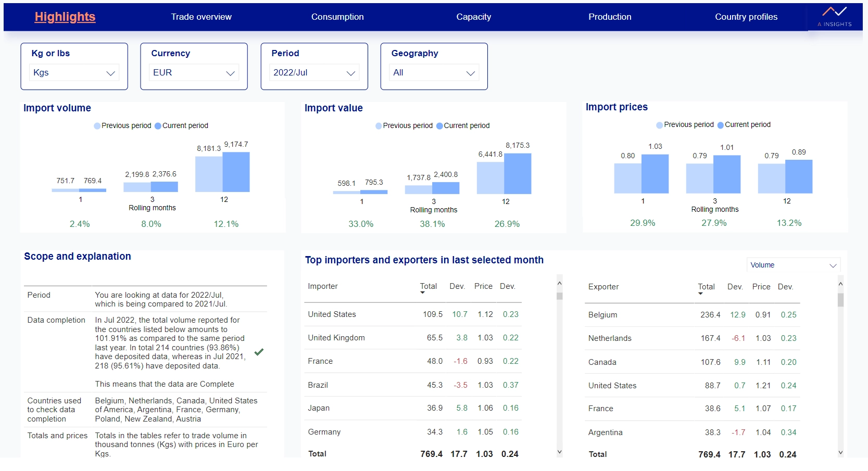Click the importer table scroll-up arrow

[559, 284]
